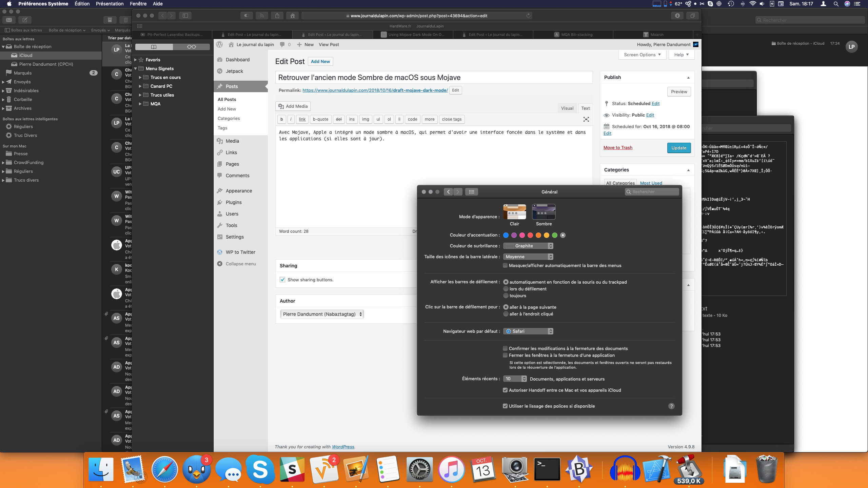Open Spotlight search in menu bar

[836, 4]
